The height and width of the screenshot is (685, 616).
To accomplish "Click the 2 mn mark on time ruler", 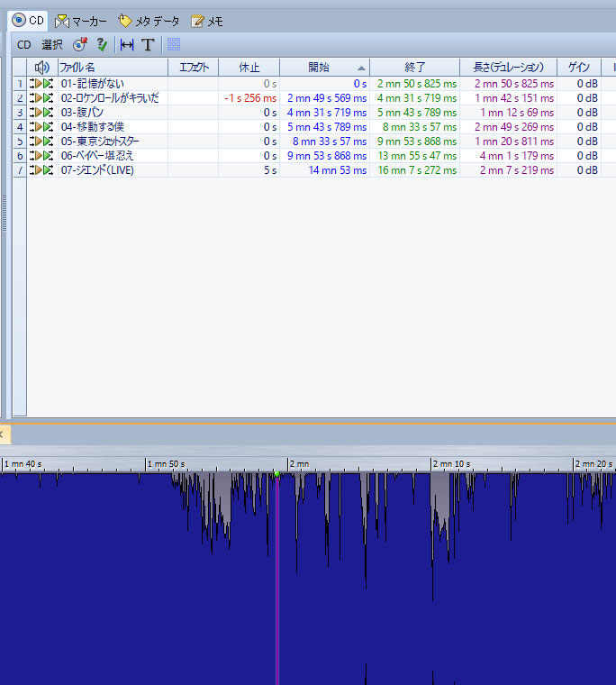I will 300,464.
